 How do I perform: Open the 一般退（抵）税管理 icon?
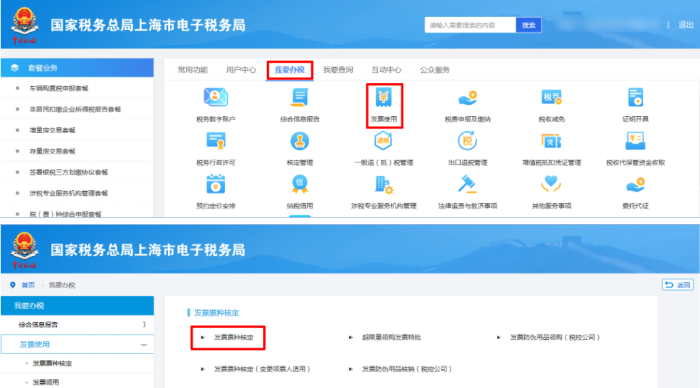tap(383, 141)
